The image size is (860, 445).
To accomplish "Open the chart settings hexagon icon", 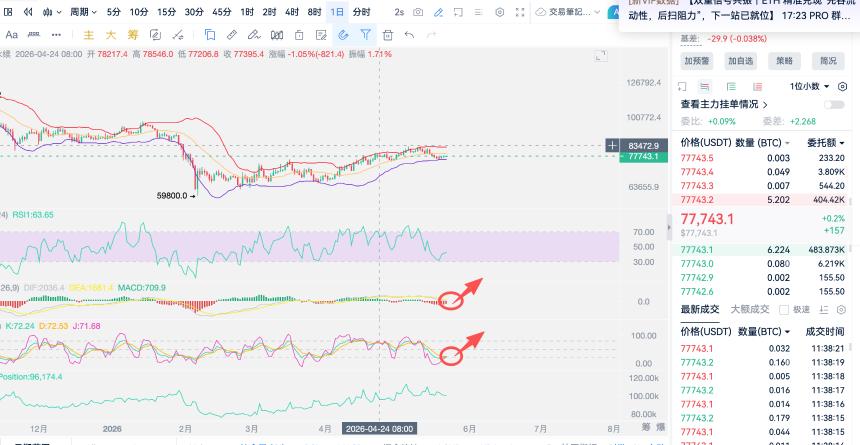I will click(499, 12).
